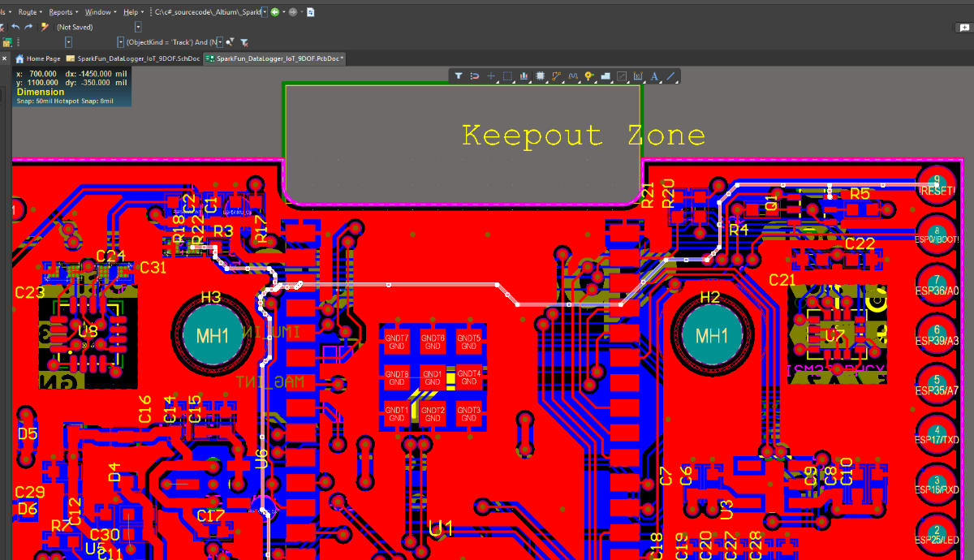The height and width of the screenshot is (560, 974).
Task: Expand the file path dropdown
Action: pyautogui.click(x=265, y=12)
